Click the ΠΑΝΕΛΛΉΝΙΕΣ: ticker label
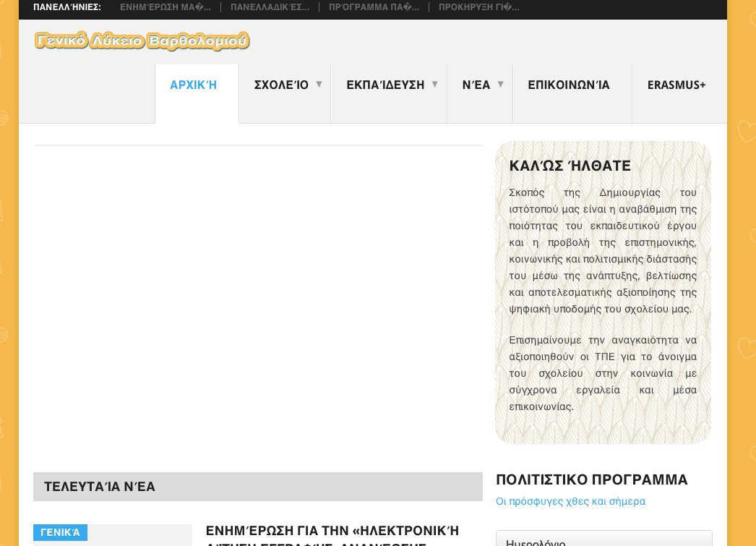 coord(67,7)
